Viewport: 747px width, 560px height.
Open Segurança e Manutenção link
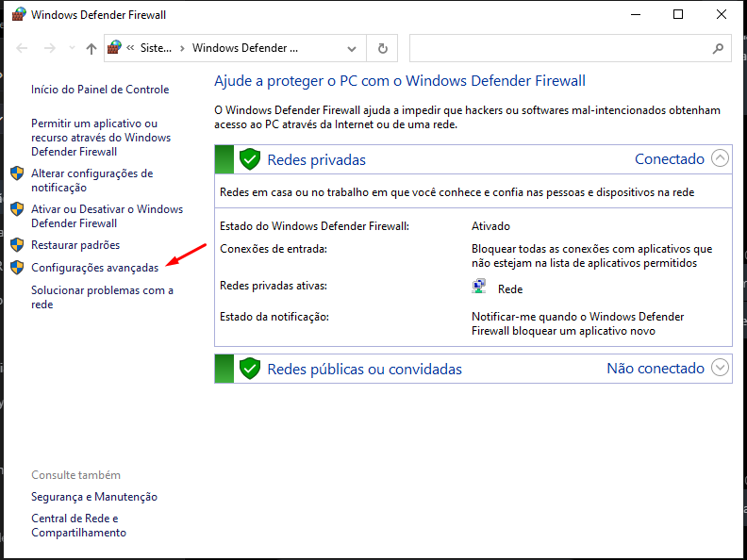click(94, 497)
